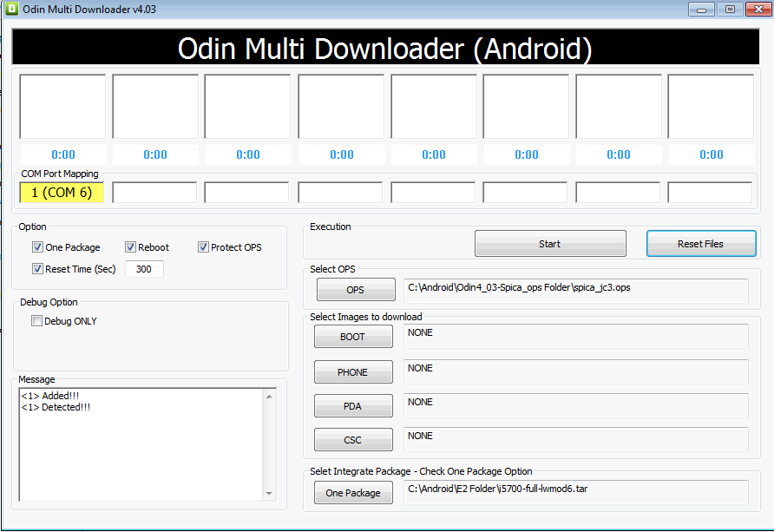Click the One Package path field i5700-full-lwmod6.tar
This screenshot has height=532, width=774.
pyautogui.click(x=576, y=493)
